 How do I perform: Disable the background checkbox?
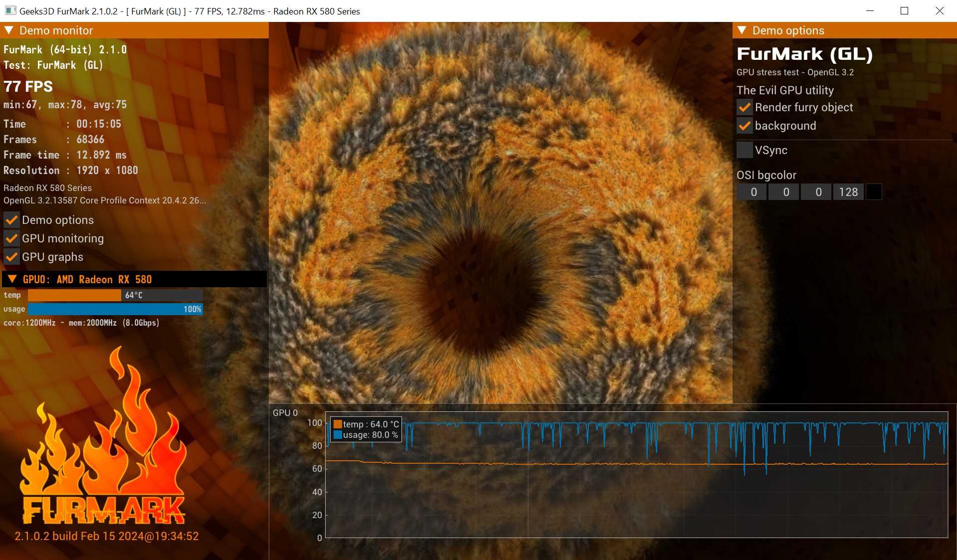coord(745,126)
